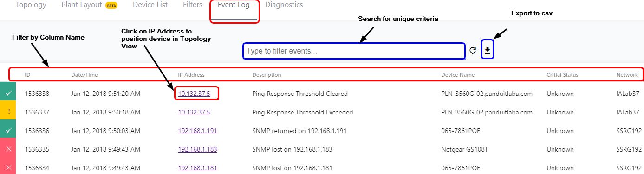
Task: Click IP address link 192.168.1.181
Action: pyautogui.click(x=197, y=168)
